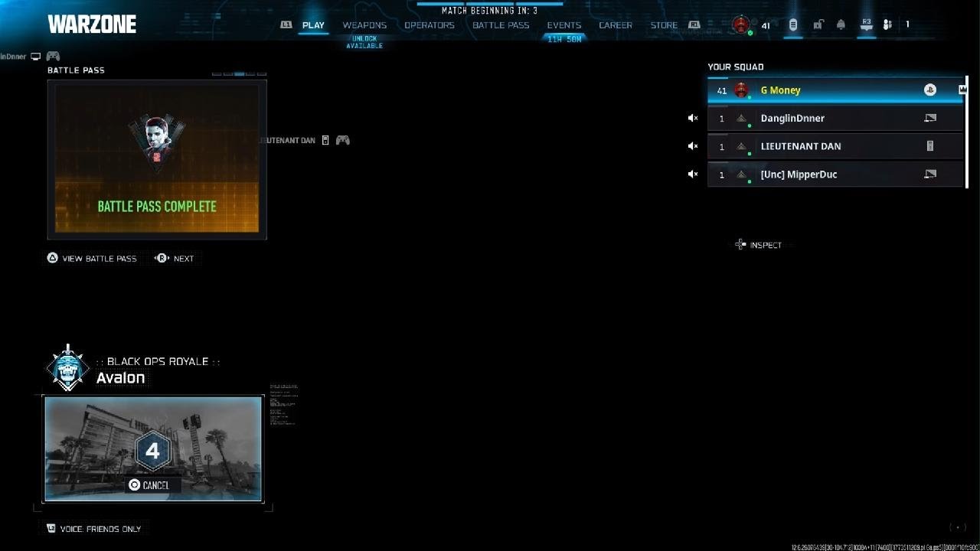Viewport: 980px width, 551px height.
Task: Click the Black Ops Royale skull emblem
Action: tap(67, 368)
